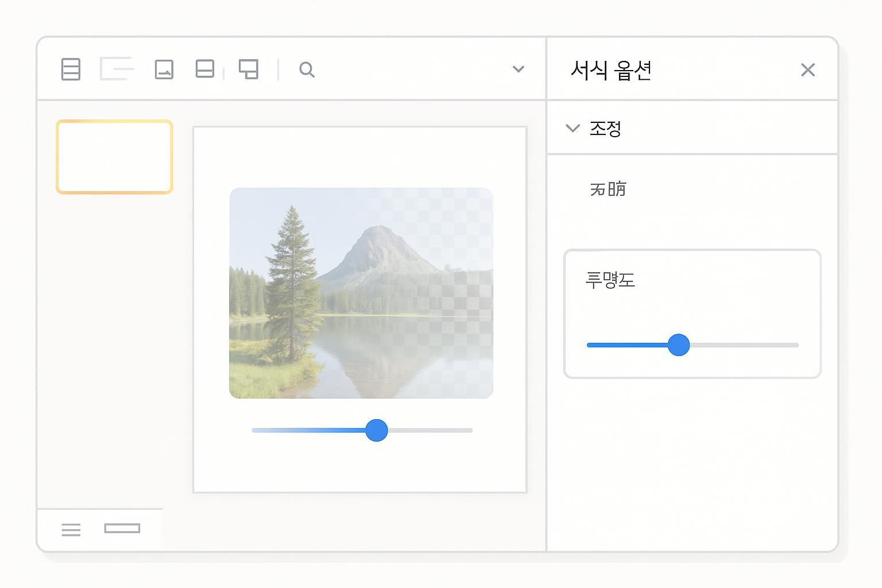Click the insert image icon

164,69
